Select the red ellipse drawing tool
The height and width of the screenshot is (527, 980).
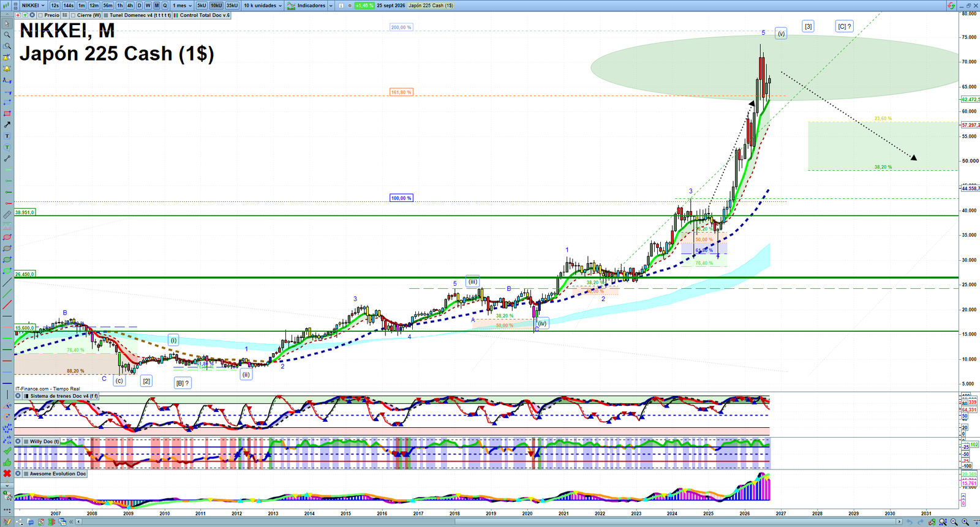click(7, 237)
